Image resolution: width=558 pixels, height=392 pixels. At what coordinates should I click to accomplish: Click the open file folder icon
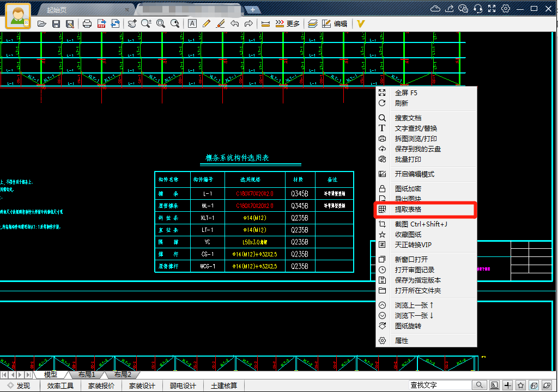point(41,23)
